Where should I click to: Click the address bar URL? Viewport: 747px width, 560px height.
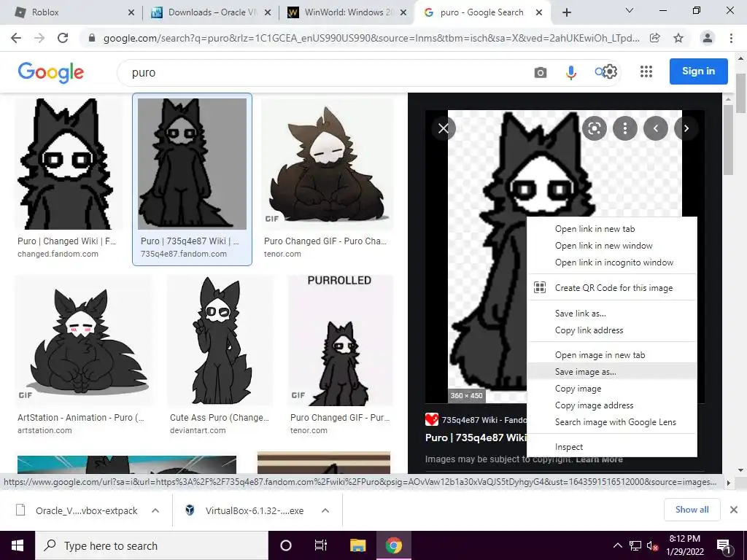coord(371,38)
